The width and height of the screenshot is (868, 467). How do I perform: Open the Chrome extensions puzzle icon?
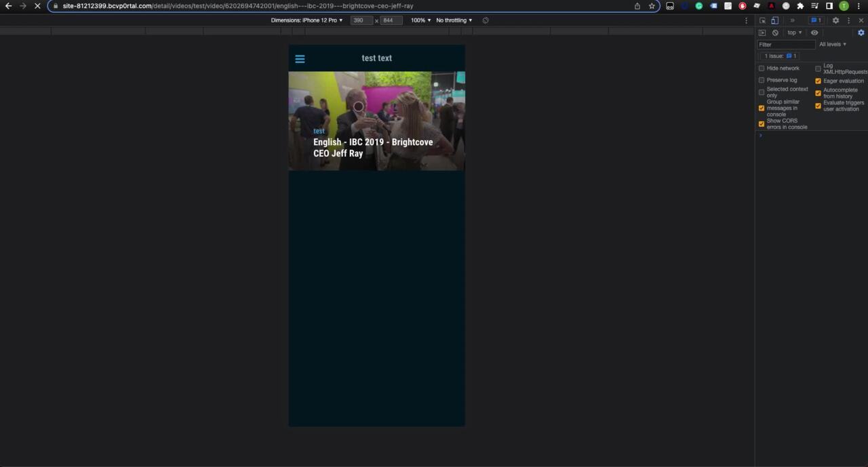tap(800, 6)
